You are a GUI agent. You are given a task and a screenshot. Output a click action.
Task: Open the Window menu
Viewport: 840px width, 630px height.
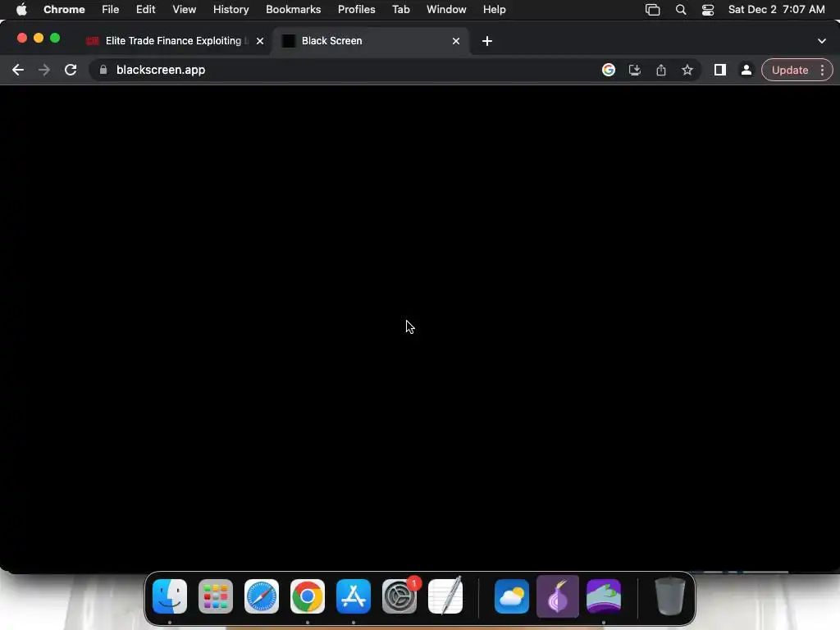pyautogui.click(x=446, y=10)
